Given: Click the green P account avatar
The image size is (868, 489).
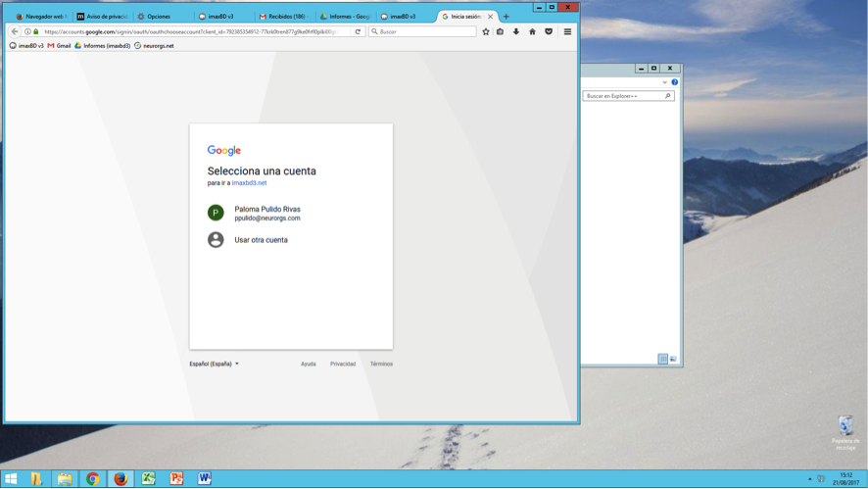Looking at the screenshot, I should (x=216, y=213).
